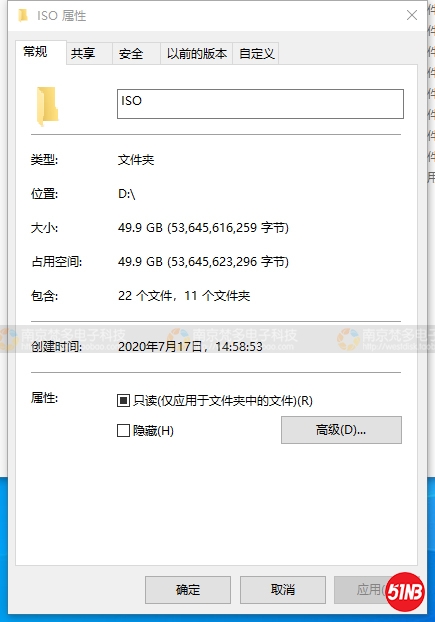This screenshot has width=435, height=622.
Task: Switch to the 共享 tab
Action: (89, 54)
